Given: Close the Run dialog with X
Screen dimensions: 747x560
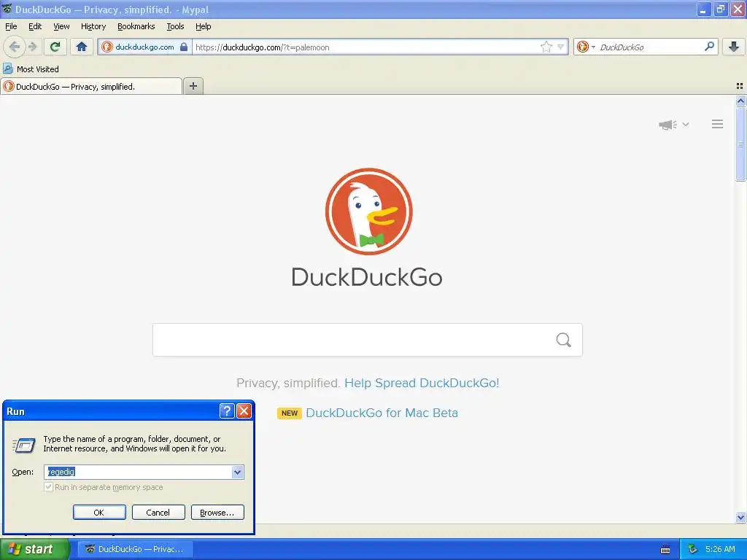Looking at the screenshot, I should pyautogui.click(x=244, y=411).
